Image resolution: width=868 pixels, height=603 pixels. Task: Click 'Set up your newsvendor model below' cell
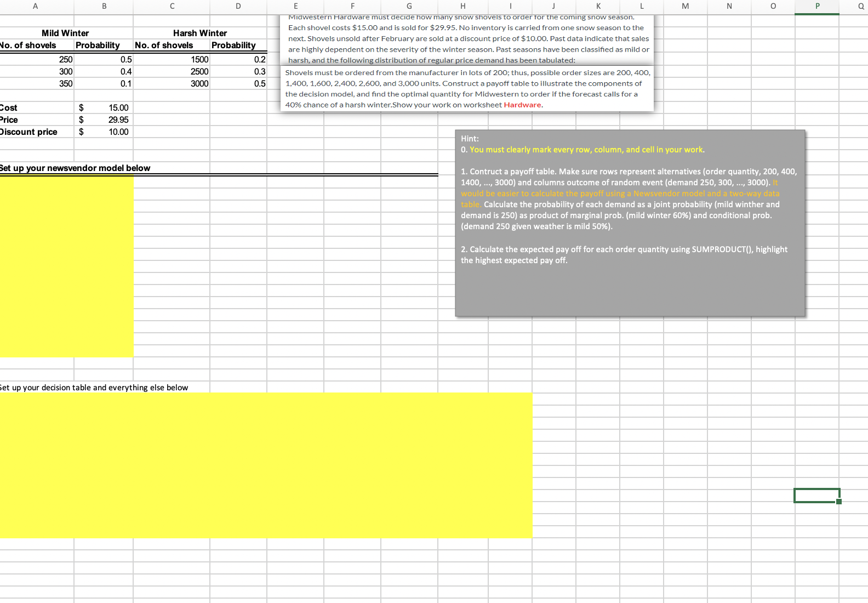click(75, 168)
